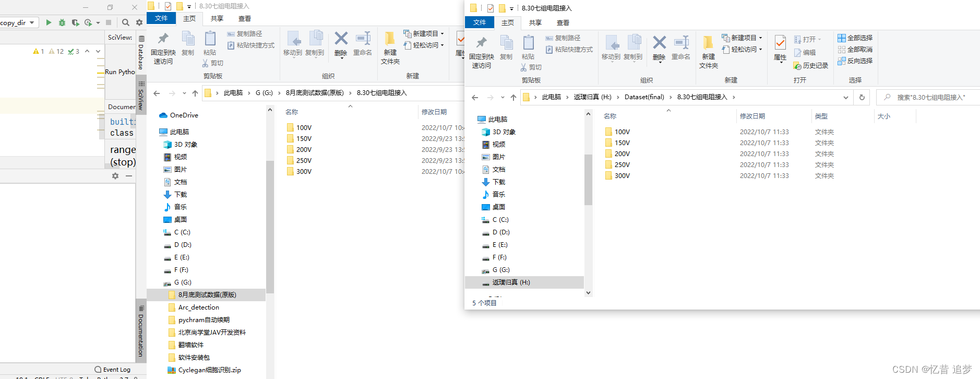Click scroll up arrow of left navigation pane
This screenshot has height=379, width=980.
click(x=270, y=110)
